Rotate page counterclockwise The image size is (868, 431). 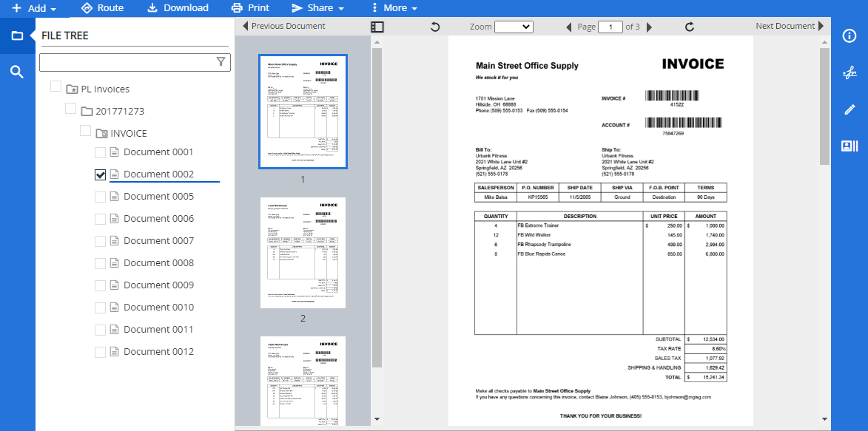[435, 27]
